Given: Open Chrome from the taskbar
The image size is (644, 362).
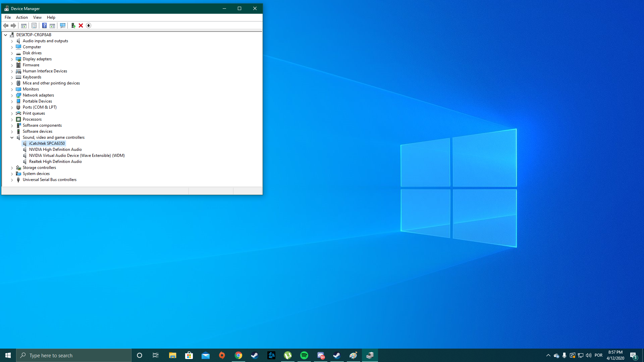Looking at the screenshot, I should tap(238, 355).
